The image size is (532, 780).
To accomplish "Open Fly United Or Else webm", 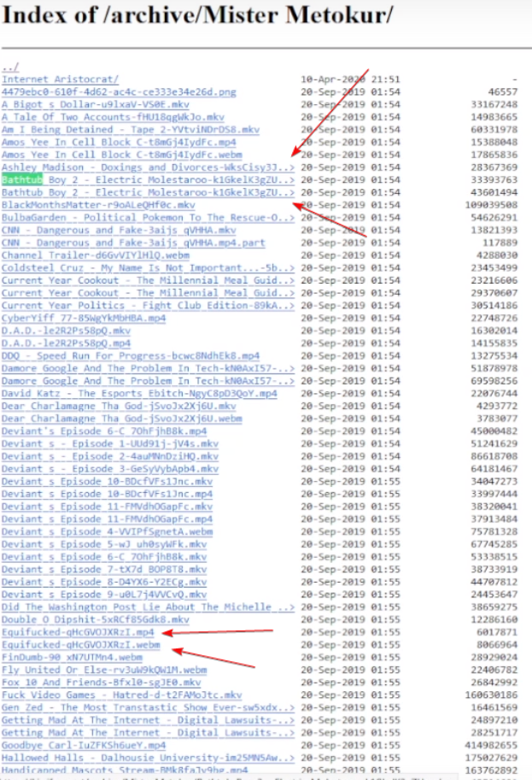I will [x=104, y=670].
